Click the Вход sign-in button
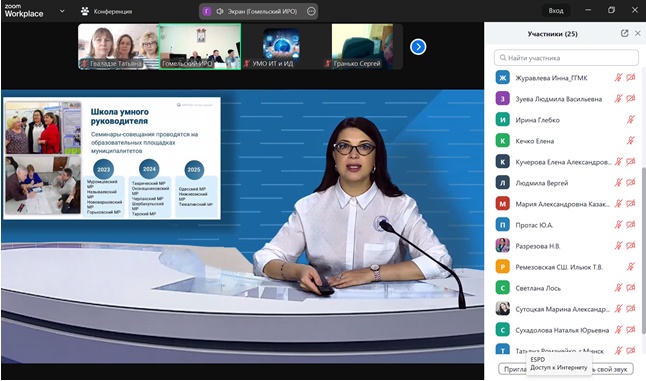The width and height of the screenshot is (646, 381). [x=556, y=11]
